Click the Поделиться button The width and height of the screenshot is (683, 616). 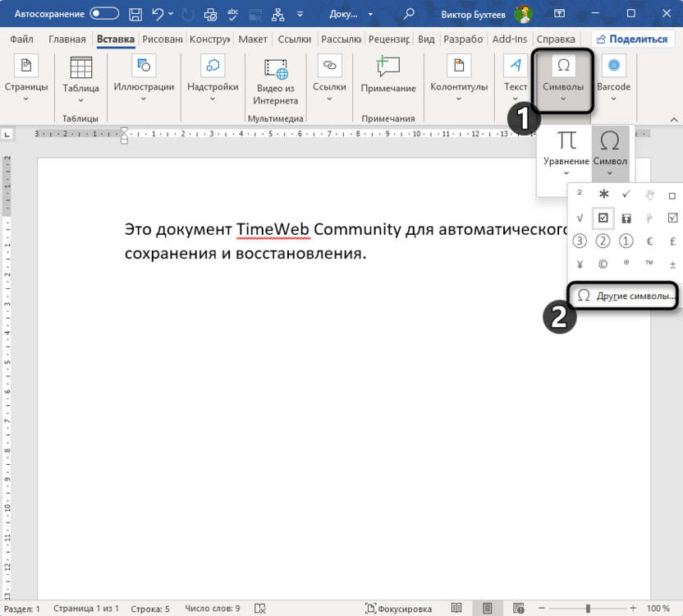click(x=631, y=39)
